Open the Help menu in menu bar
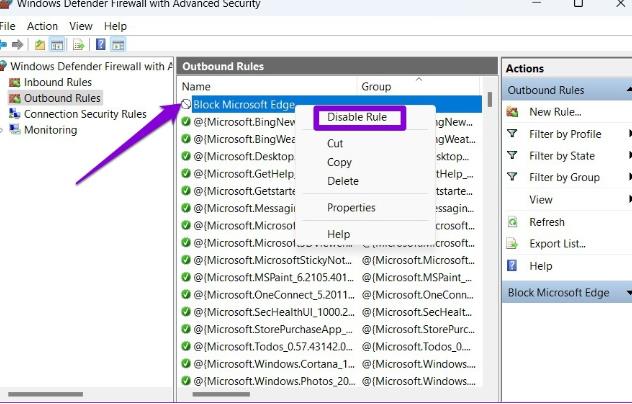The height and width of the screenshot is (404, 632). [x=115, y=26]
